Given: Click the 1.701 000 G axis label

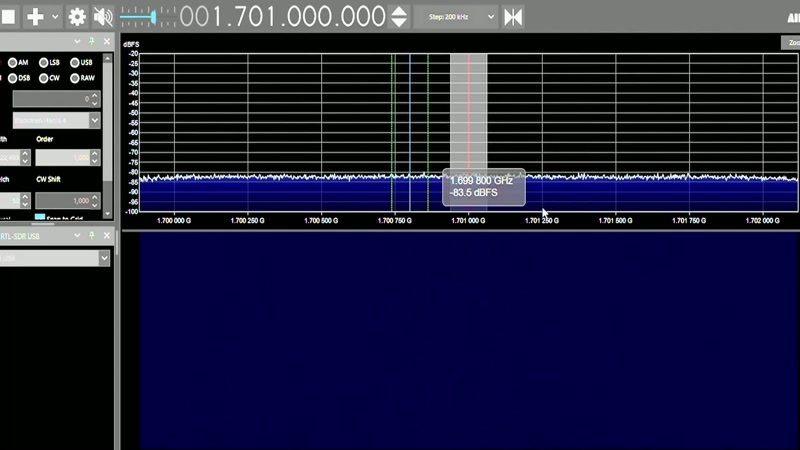Looking at the screenshot, I should (468, 221).
